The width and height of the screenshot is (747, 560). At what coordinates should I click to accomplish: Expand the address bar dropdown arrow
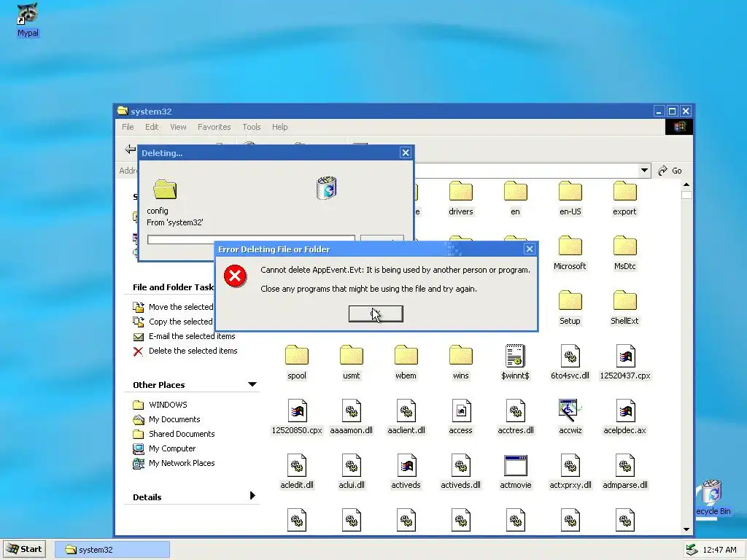pos(644,171)
